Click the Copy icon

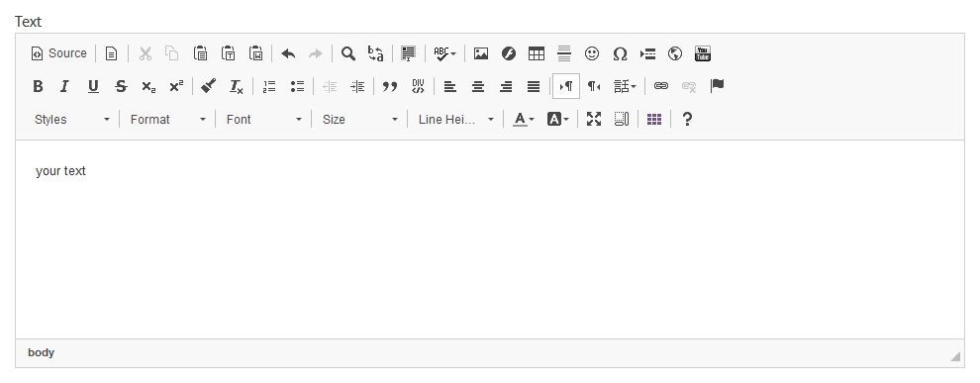pyautogui.click(x=172, y=53)
